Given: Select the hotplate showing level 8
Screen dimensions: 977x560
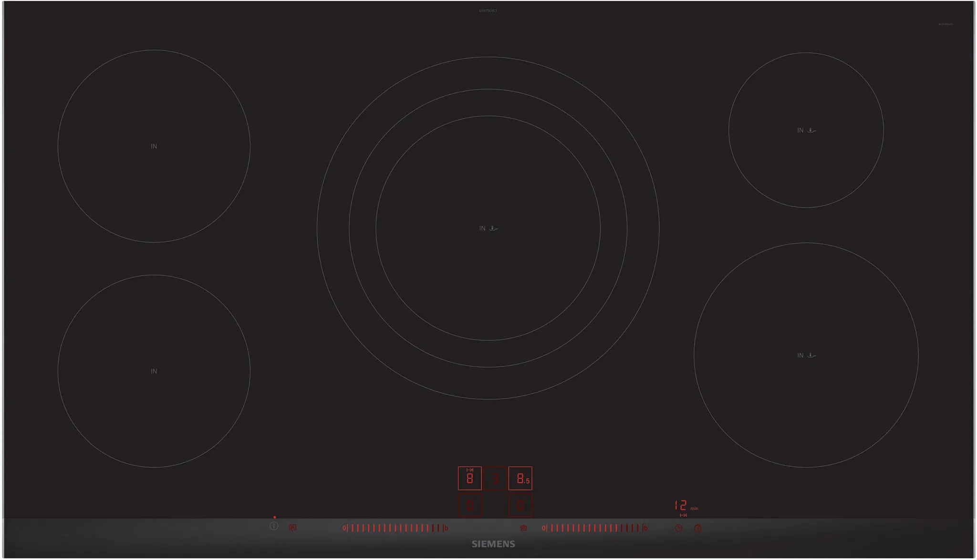Looking at the screenshot, I should click(470, 478).
